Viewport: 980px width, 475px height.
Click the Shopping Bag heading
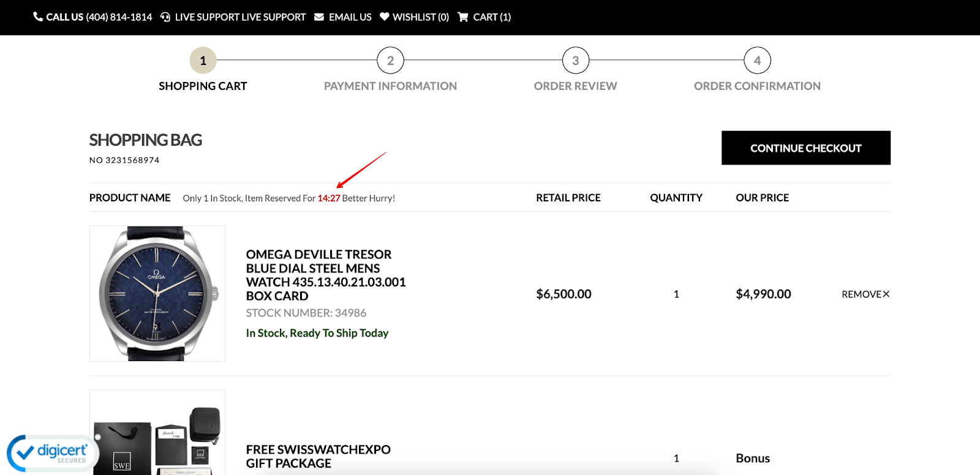146,140
